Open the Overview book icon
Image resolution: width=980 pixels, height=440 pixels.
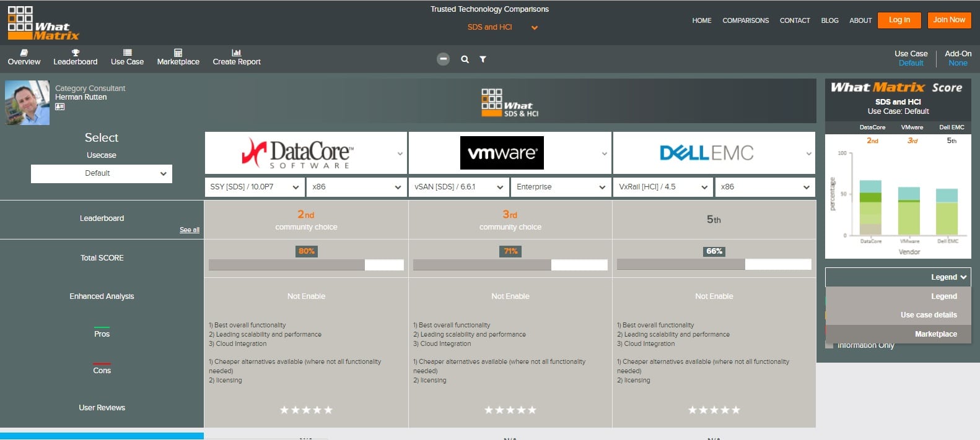[x=24, y=53]
